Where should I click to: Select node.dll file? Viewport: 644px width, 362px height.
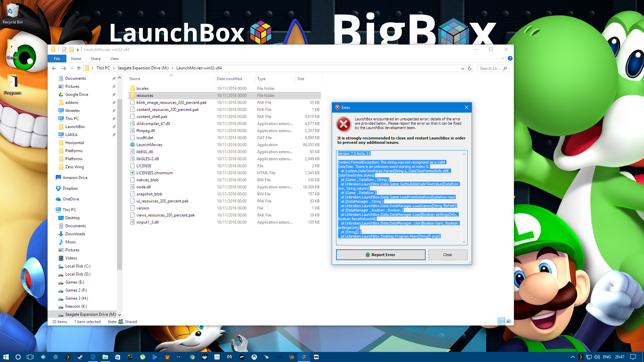[144, 187]
